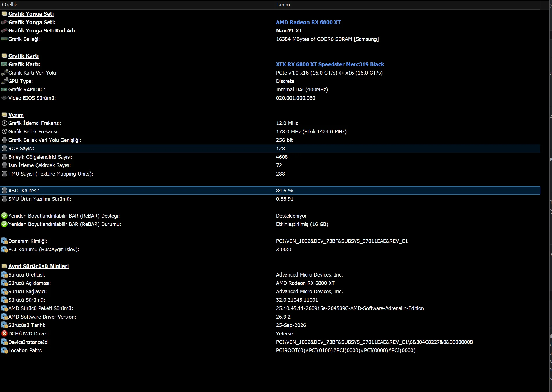This screenshot has width=552, height=392.
Task: Select the GPU Type row
Action: pos(270,81)
